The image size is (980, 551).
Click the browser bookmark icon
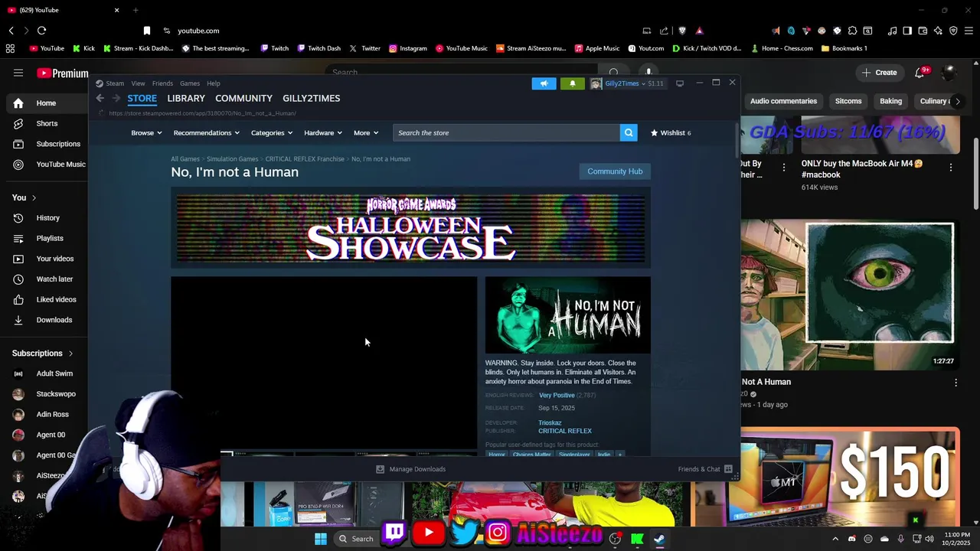[x=146, y=31]
